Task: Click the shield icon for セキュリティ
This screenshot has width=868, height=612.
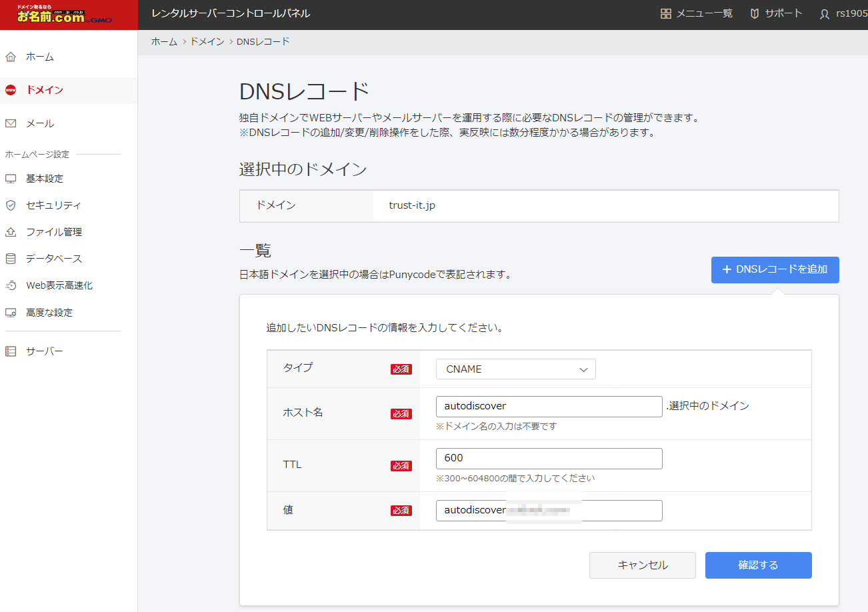Action: [11, 205]
